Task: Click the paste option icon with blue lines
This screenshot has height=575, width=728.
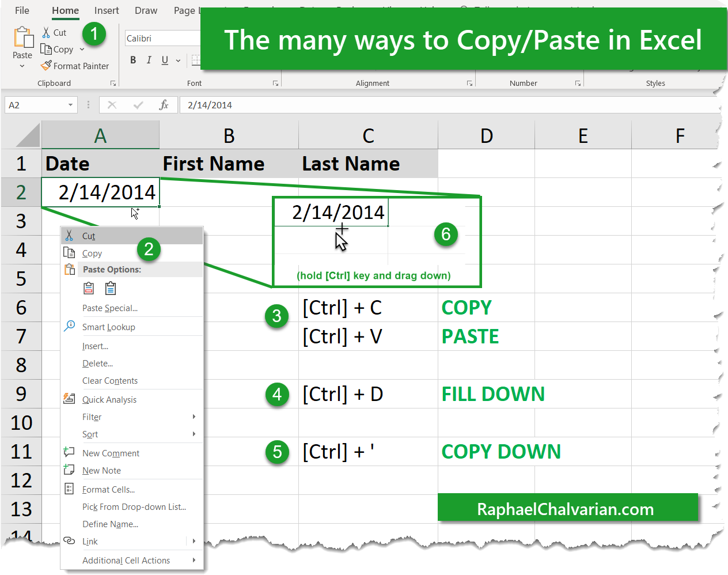Action: 111,288
